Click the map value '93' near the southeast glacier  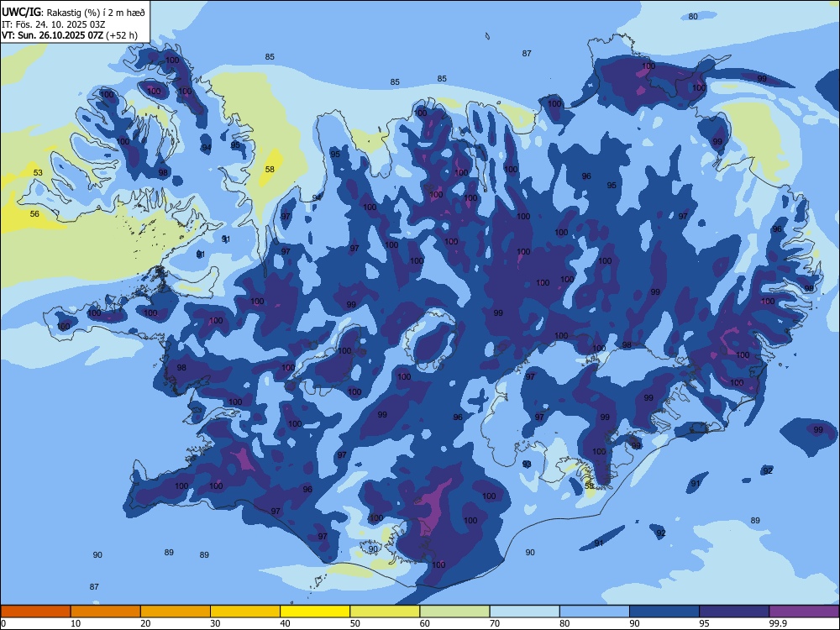[x=528, y=464]
